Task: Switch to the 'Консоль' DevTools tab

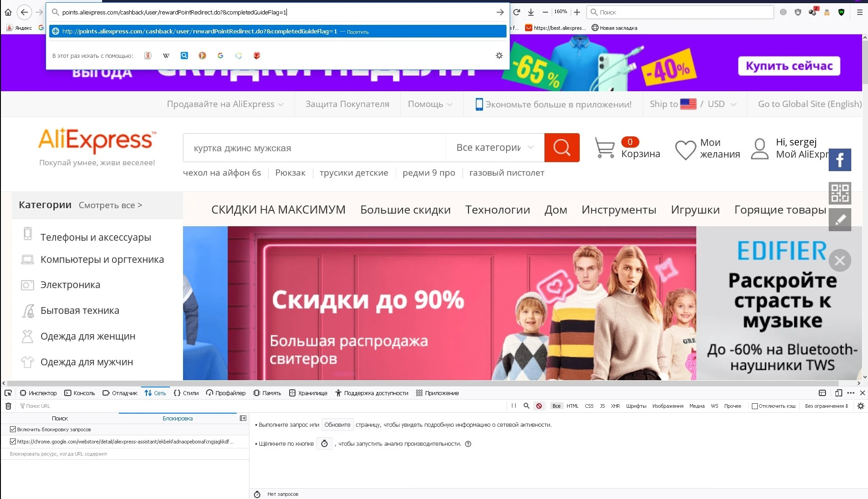Action: click(x=80, y=393)
